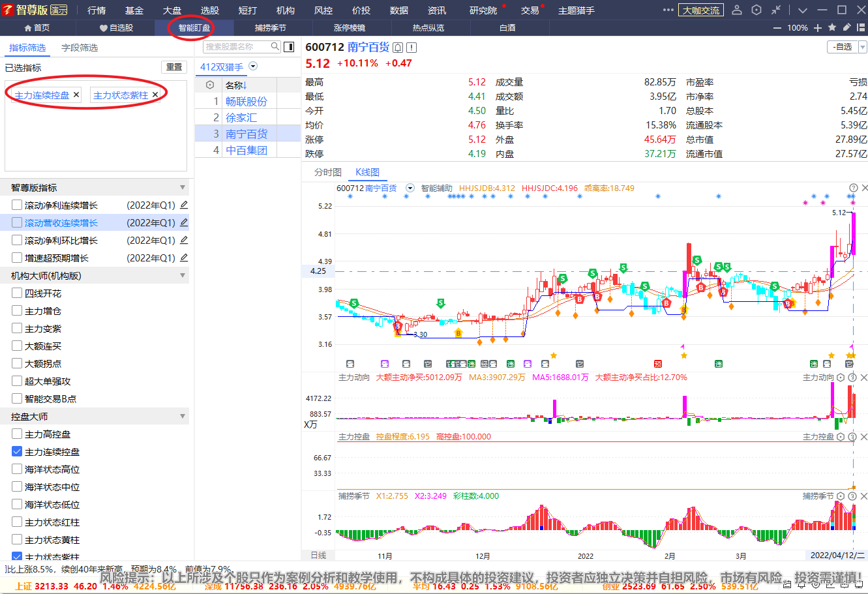Image resolution: width=868 pixels, height=594 pixels.
Task: Click the layout panel icon in the top-right toolbar
Action: click(861, 27)
